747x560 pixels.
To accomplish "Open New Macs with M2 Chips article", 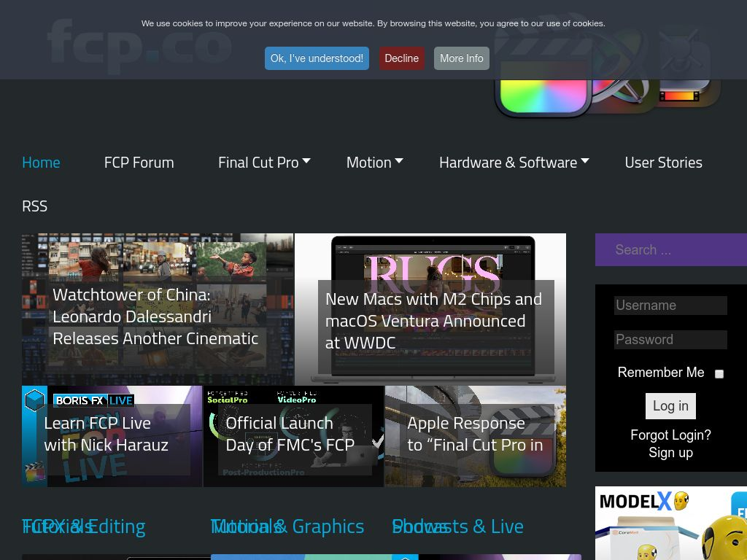I will coord(433,321).
